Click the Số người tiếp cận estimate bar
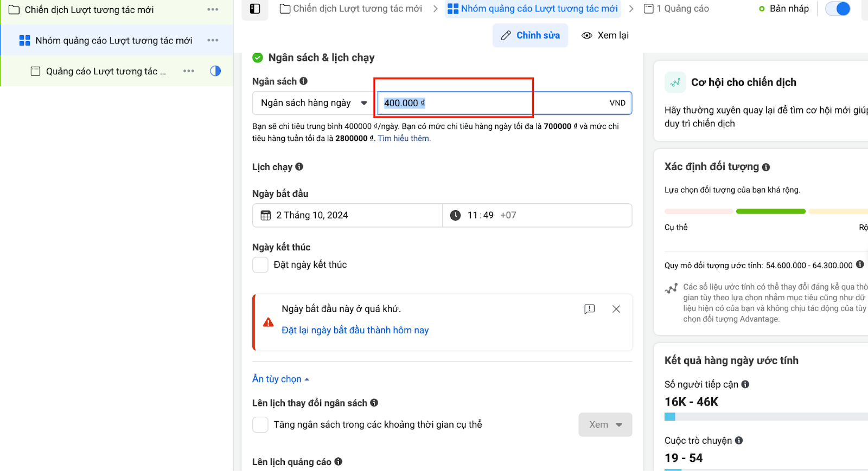 point(766,417)
